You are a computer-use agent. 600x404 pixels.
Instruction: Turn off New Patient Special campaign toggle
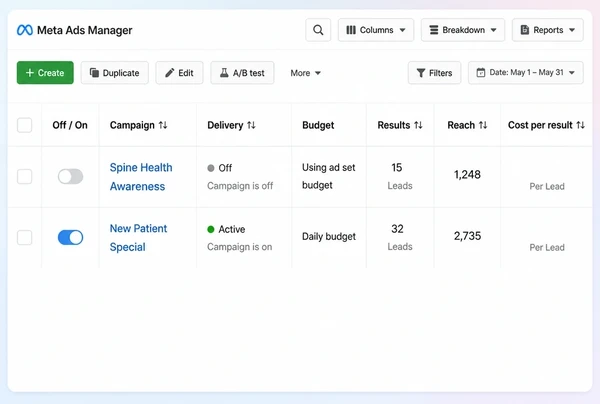coord(70,237)
